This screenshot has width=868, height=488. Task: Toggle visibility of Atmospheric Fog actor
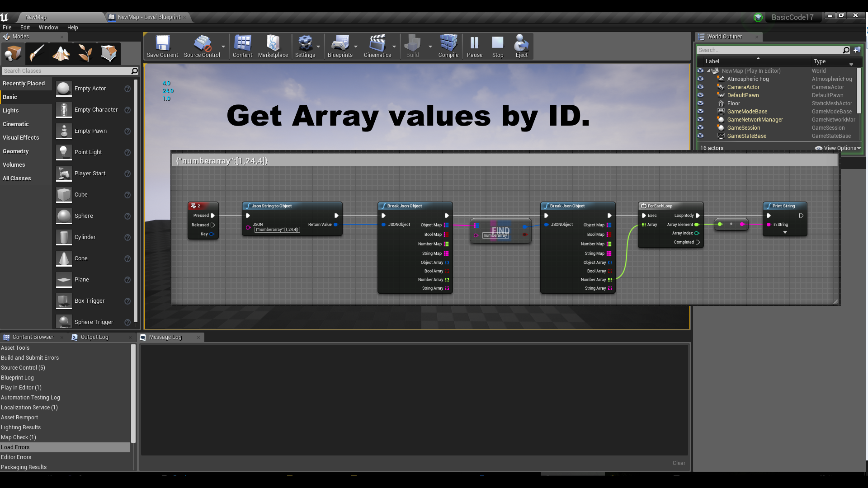click(x=700, y=79)
